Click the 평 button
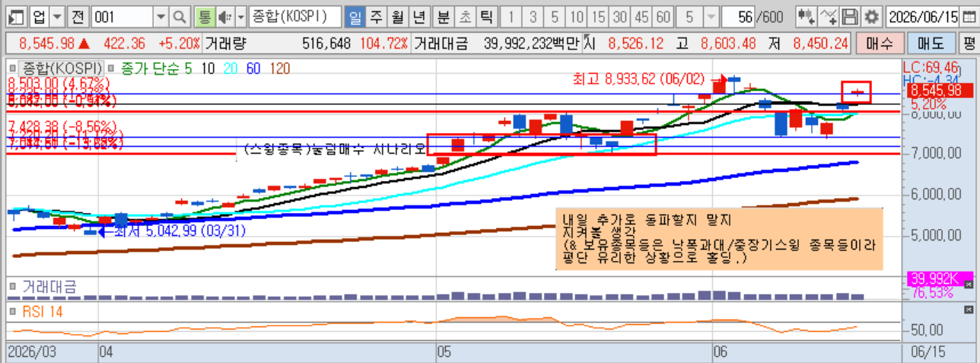The image size is (980, 363). point(969,44)
